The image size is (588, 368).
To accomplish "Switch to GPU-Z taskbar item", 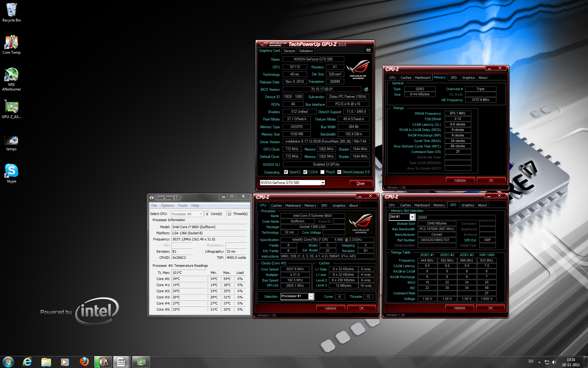I will [141, 362].
